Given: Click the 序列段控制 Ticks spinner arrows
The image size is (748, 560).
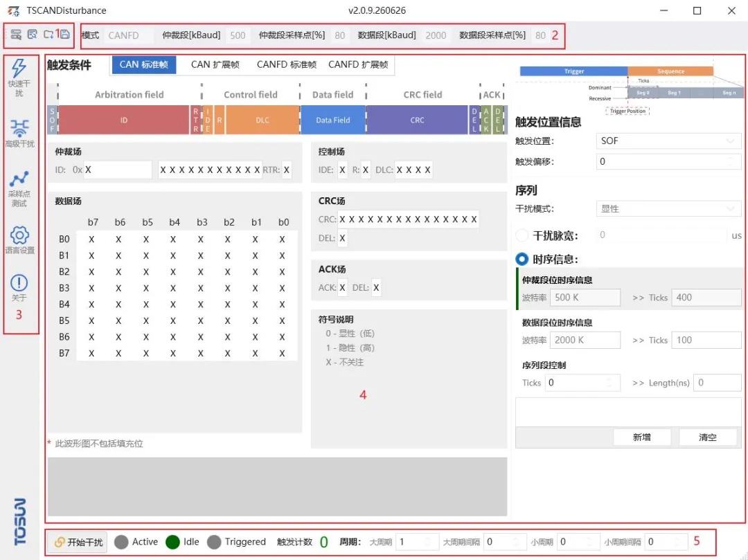Looking at the screenshot, I should click(x=609, y=383).
